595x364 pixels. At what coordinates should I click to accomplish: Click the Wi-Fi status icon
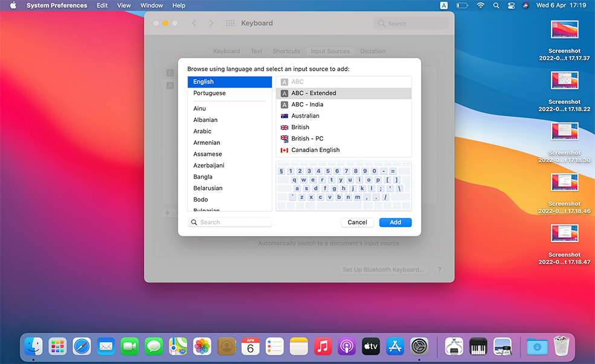[x=480, y=5]
